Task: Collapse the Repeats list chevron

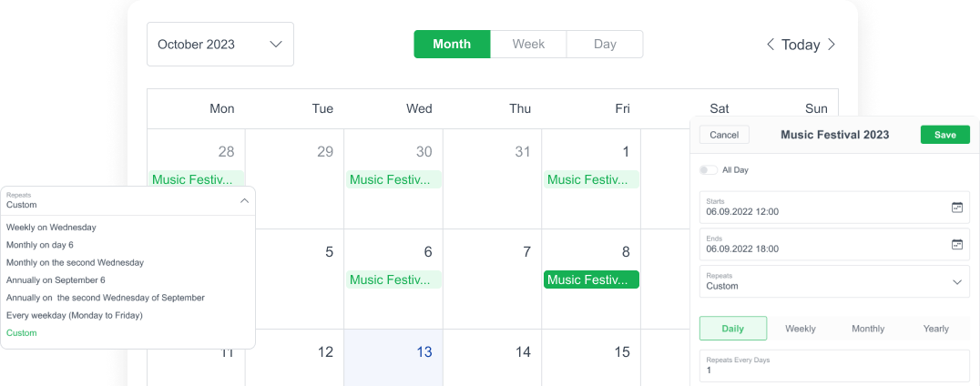Action: [244, 201]
